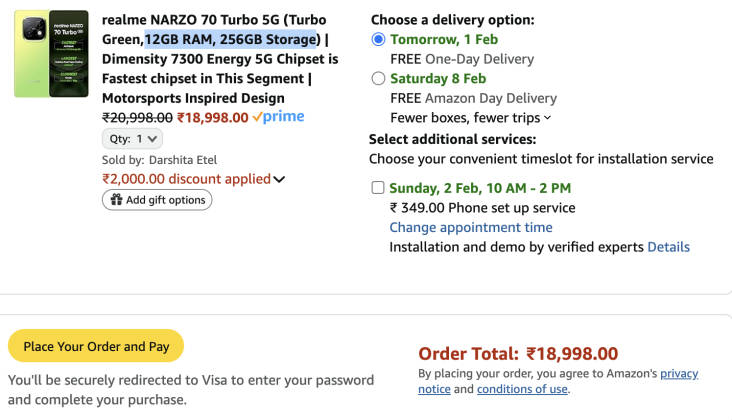Click the Order Total ₹18,998.00 amount
The width and height of the screenshot is (732, 420).
[x=572, y=353]
